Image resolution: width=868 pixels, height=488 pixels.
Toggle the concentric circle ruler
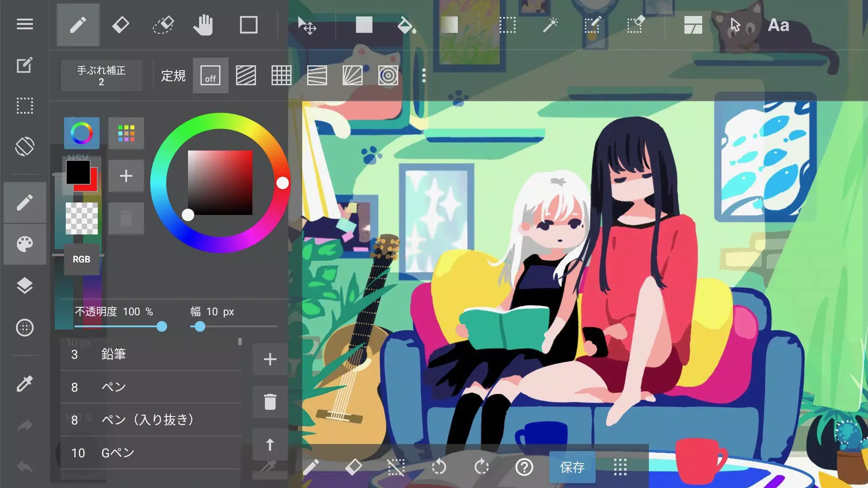(388, 75)
